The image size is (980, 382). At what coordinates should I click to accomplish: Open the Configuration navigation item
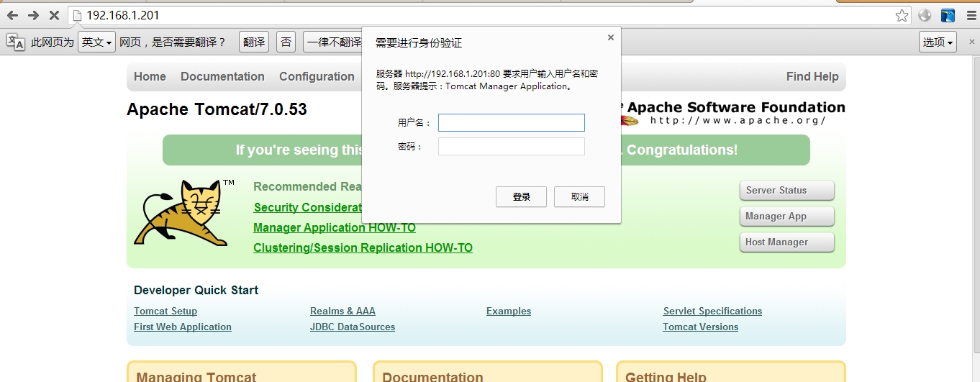click(317, 77)
